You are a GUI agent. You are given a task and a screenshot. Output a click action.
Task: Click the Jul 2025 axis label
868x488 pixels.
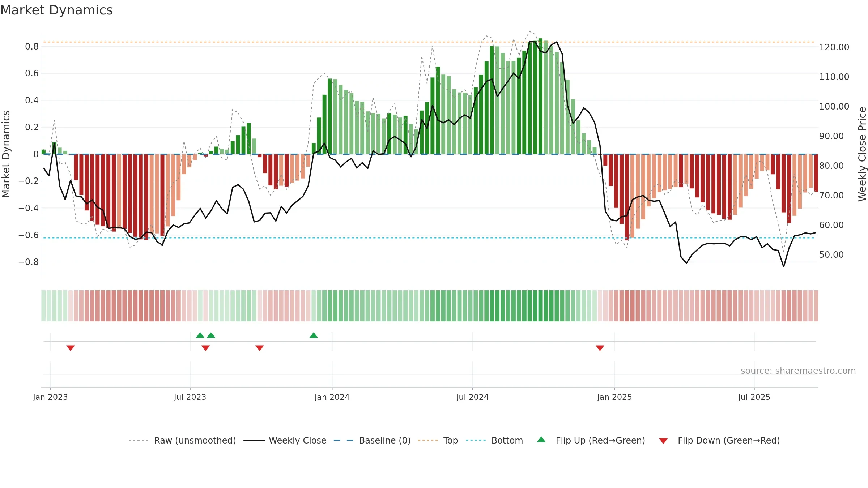[x=754, y=397]
